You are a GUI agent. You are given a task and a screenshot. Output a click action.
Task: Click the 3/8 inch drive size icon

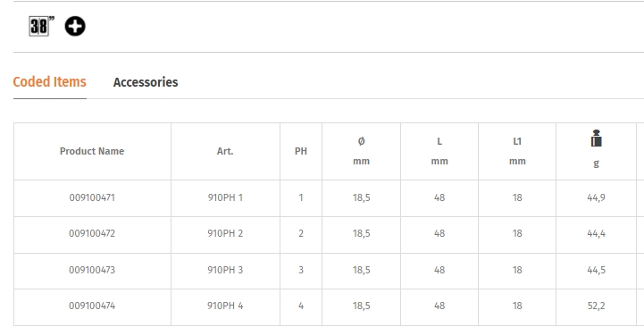tap(41, 26)
